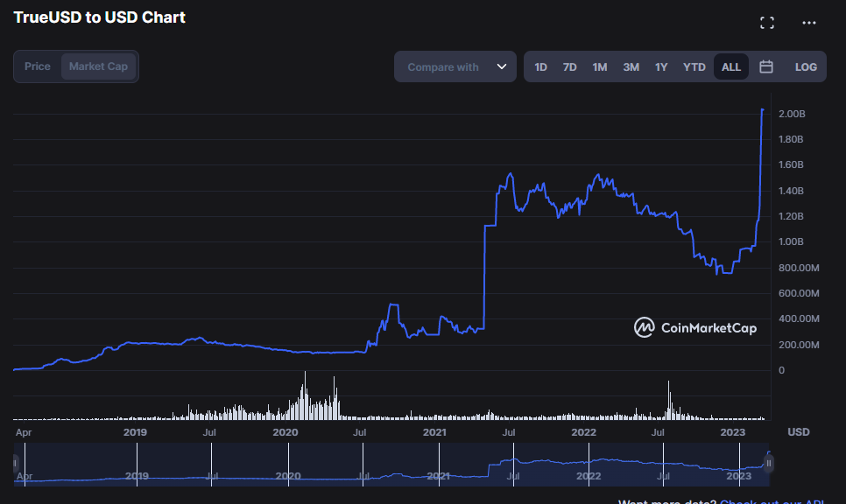Open the calendar date range picker

[766, 66]
